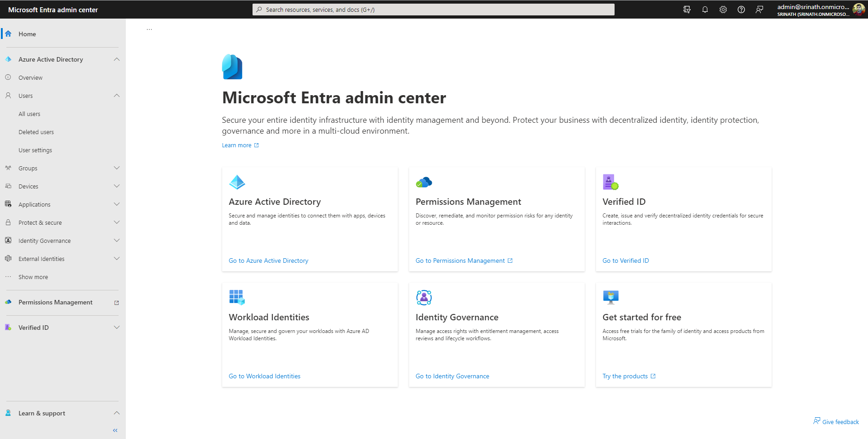Expand the Groups section in sidebar
Image resolution: width=868 pixels, height=439 pixels.
click(116, 168)
